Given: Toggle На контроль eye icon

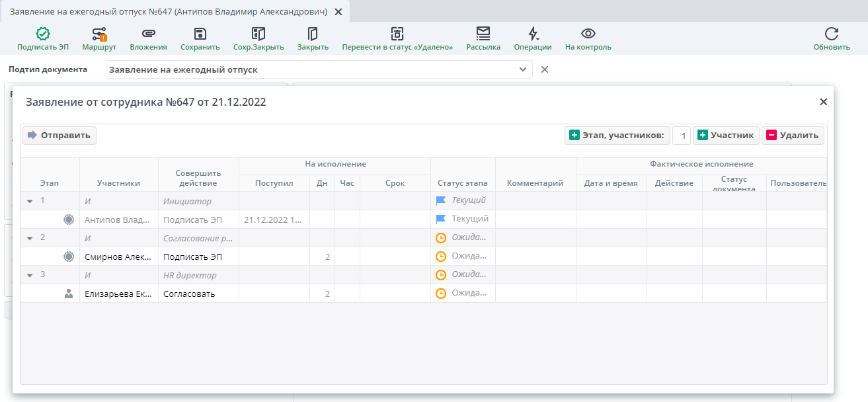Looking at the screenshot, I should (x=588, y=34).
